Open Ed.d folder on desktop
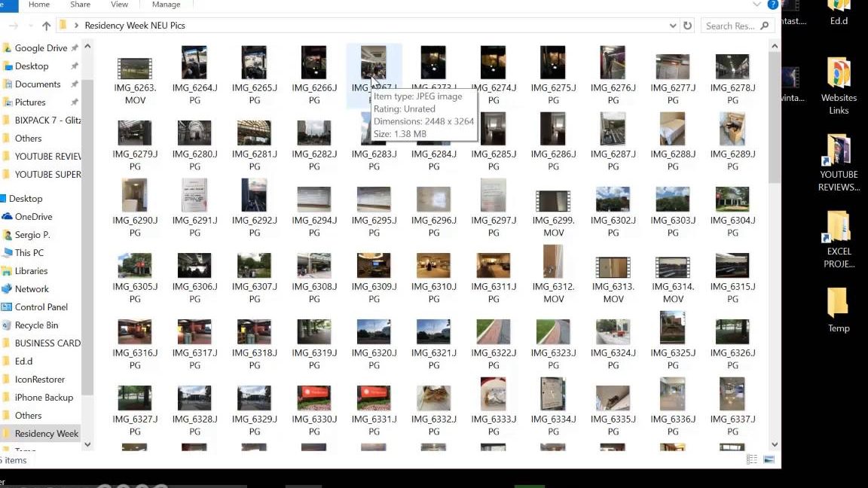The image size is (868, 488). pos(839,14)
